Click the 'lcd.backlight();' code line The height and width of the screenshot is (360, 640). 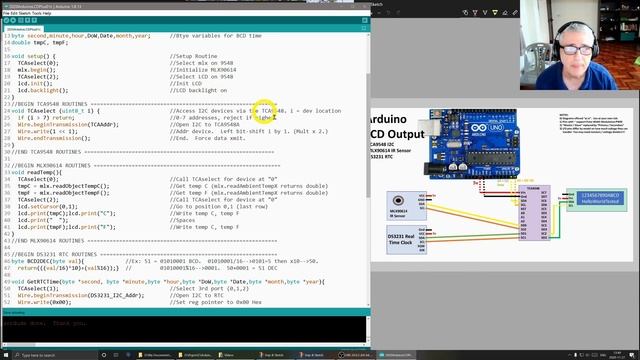tap(43, 91)
